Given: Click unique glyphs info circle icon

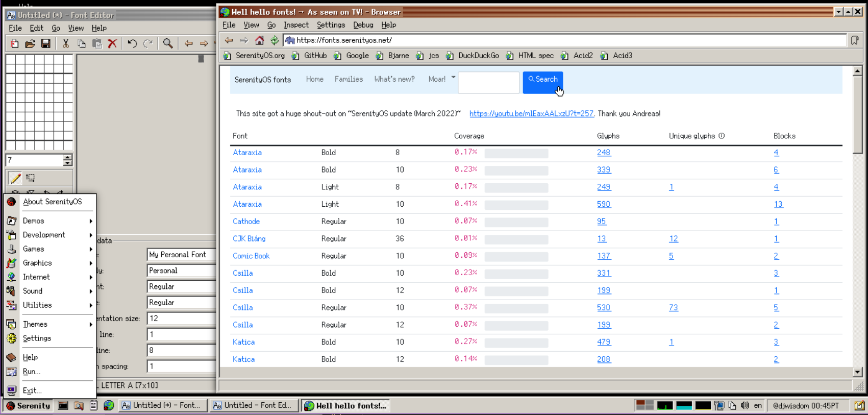Looking at the screenshot, I should [722, 136].
